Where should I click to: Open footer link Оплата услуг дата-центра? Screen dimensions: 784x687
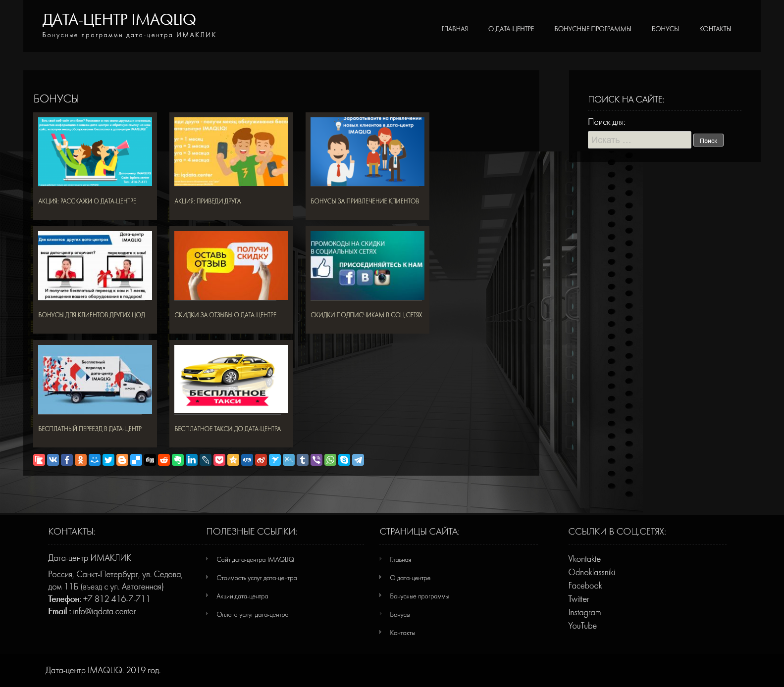pyautogui.click(x=253, y=614)
